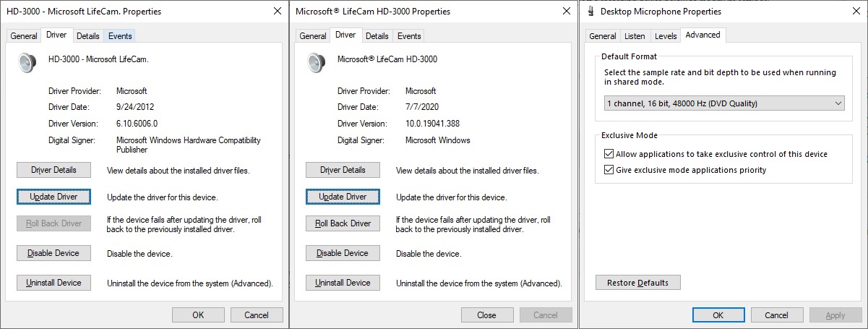Click OK in HD-3000 - Microsoft LifeCam window

[198, 315]
